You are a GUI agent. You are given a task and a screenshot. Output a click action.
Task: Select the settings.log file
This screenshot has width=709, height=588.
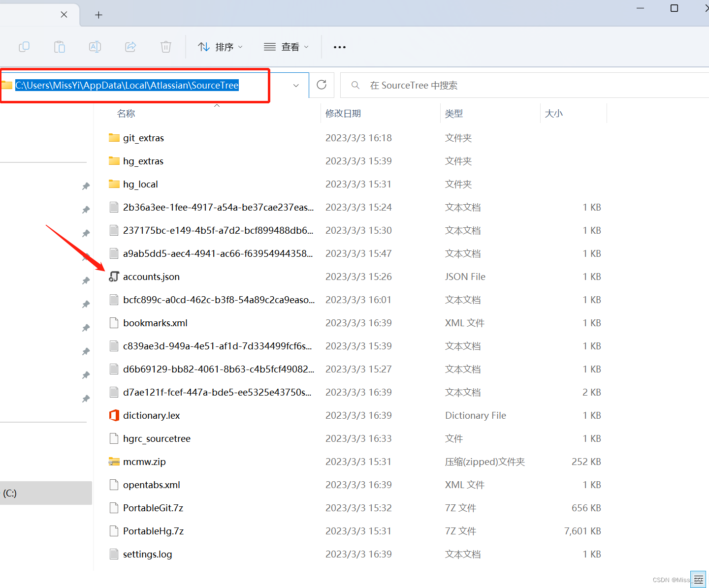point(147,554)
